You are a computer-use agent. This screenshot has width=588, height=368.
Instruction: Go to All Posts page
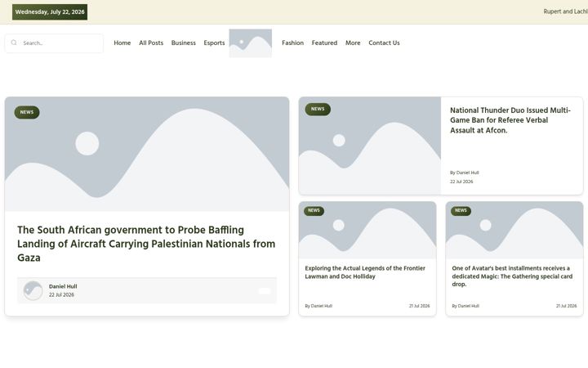pos(151,43)
